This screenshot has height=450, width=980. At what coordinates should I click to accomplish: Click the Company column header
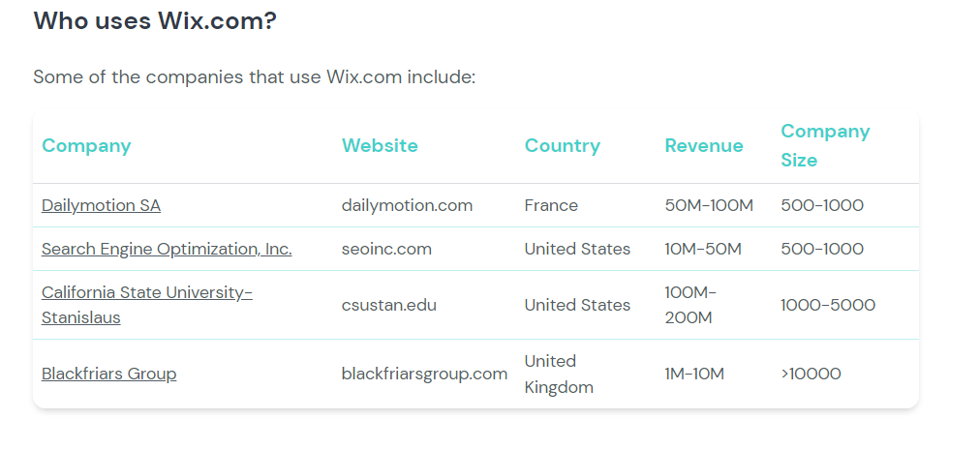click(86, 146)
